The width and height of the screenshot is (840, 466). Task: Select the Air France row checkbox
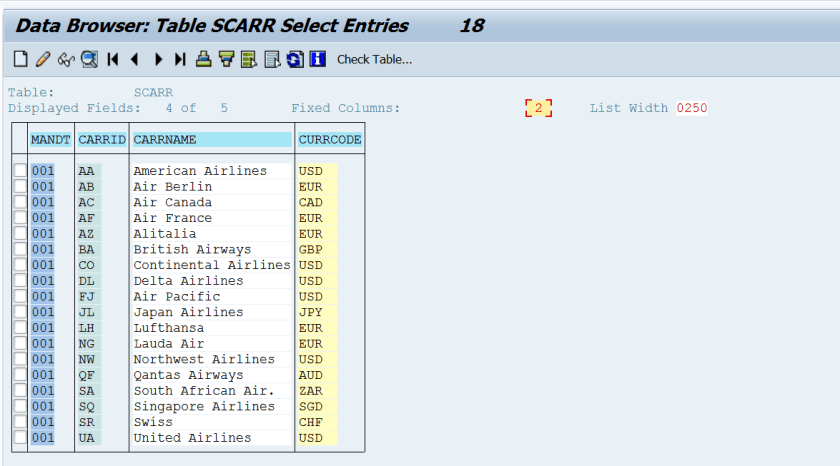pyautogui.click(x=20, y=217)
